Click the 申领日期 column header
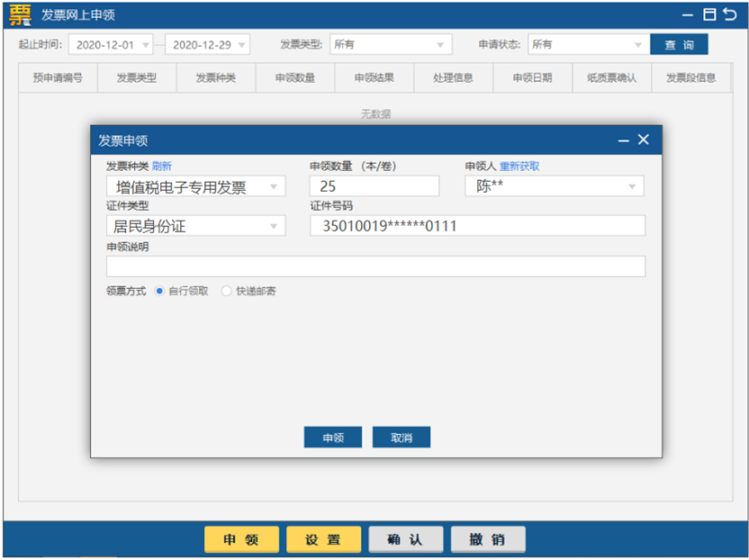Image resolution: width=749 pixels, height=560 pixels. [533, 78]
